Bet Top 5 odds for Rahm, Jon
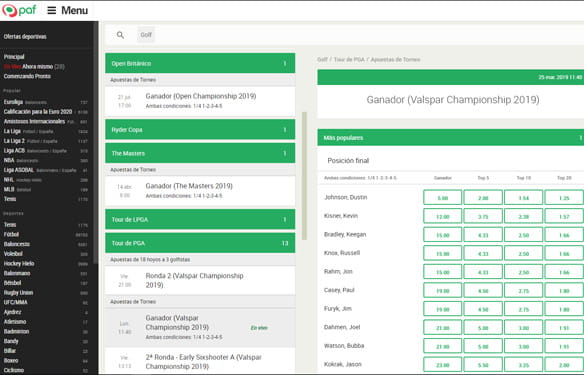584x375 pixels. 483,272
